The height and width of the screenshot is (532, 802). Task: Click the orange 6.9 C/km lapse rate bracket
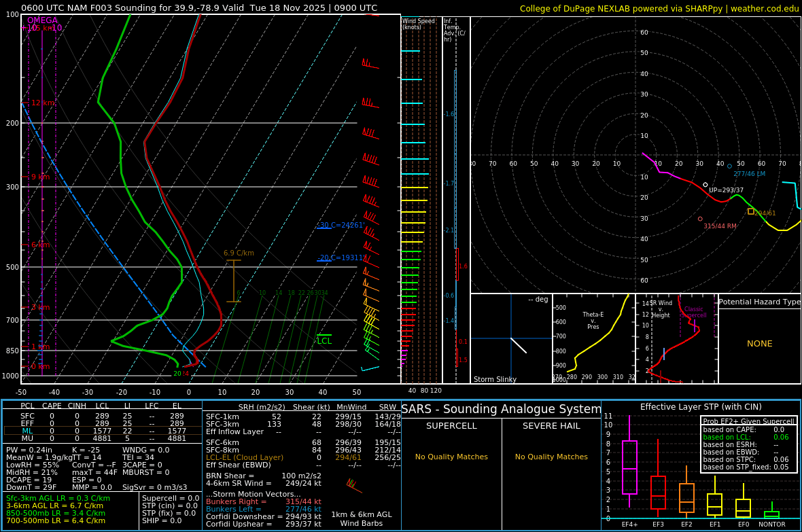click(234, 281)
